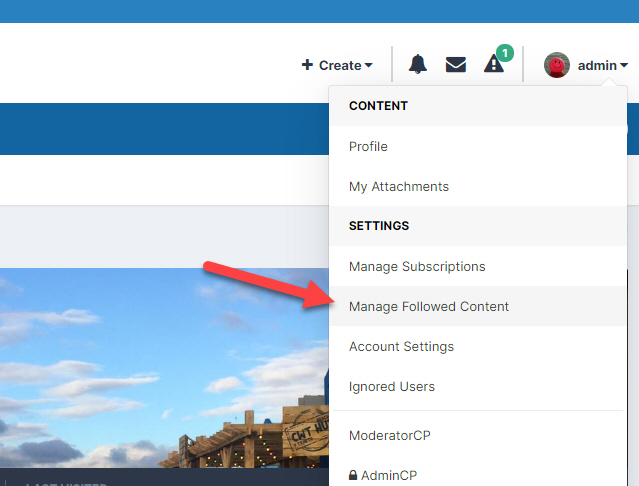The image size is (639, 486).
Task: Go to Ignored Users
Action: pos(478,386)
